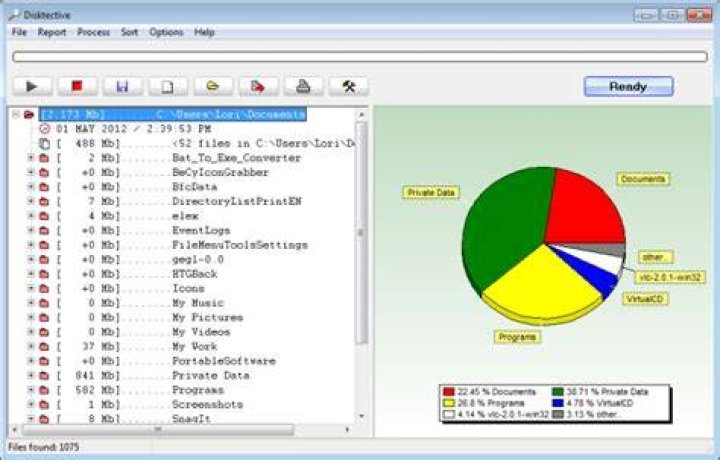Viewport: 720px width, 460px height.
Task: Click folder icon beside gegl-0.0
Action: (44, 259)
